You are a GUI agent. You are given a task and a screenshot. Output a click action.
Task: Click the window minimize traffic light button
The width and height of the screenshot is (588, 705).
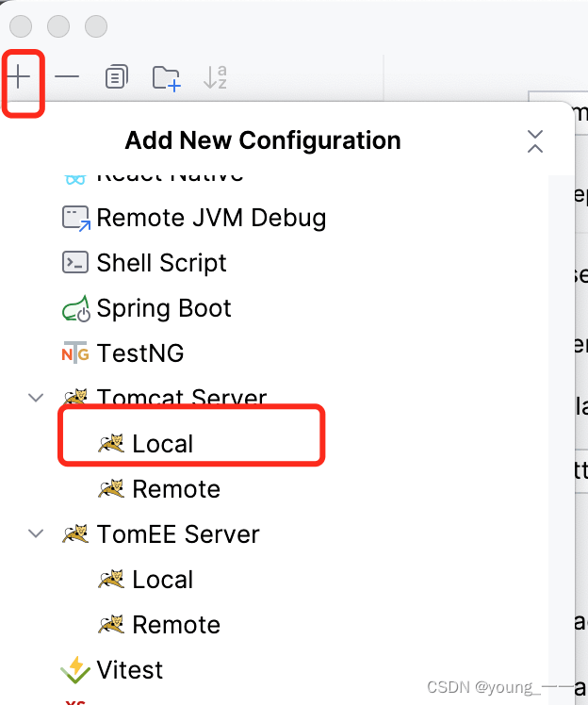(58, 26)
